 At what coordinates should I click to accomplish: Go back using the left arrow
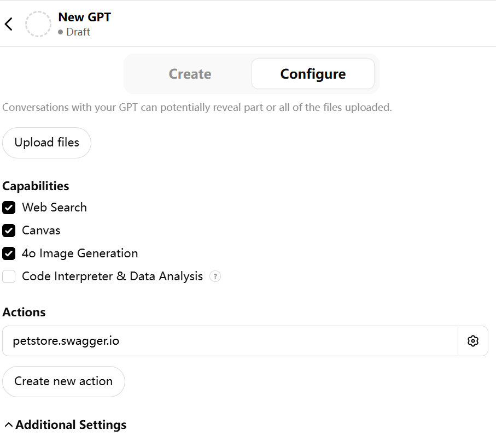(9, 24)
